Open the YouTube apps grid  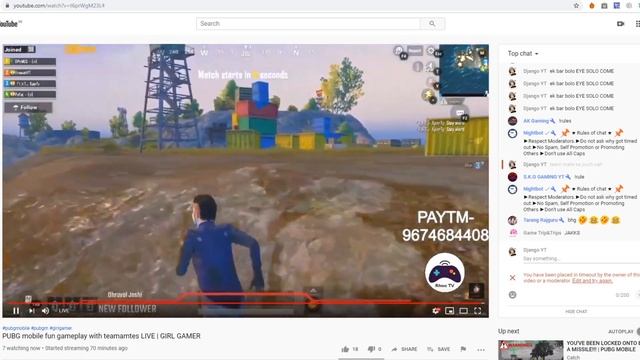click(638, 24)
